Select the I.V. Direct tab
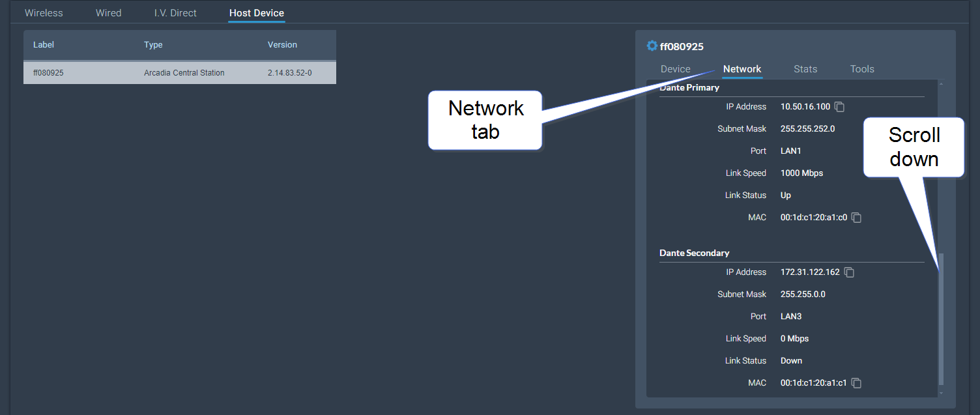980x415 pixels. click(x=175, y=13)
